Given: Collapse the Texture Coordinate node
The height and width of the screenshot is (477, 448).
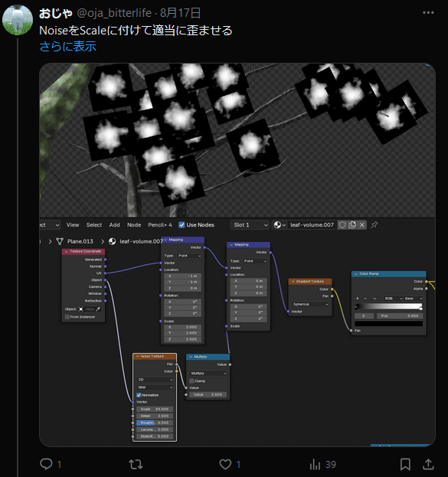Looking at the screenshot, I should click(67, 252).
